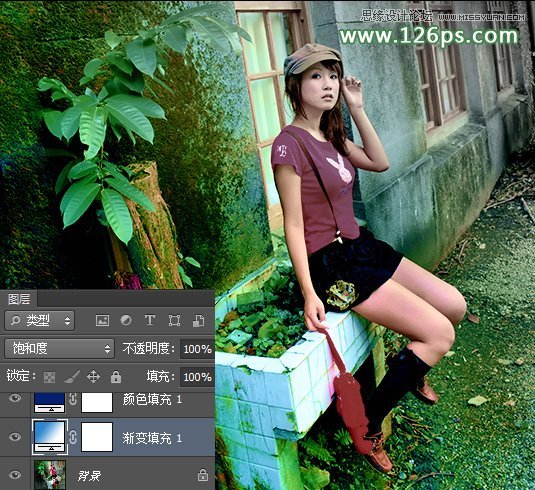Toggle lock transparent pixels icon
This screenshot has width=535, height=490.
(x=50, y=377)
